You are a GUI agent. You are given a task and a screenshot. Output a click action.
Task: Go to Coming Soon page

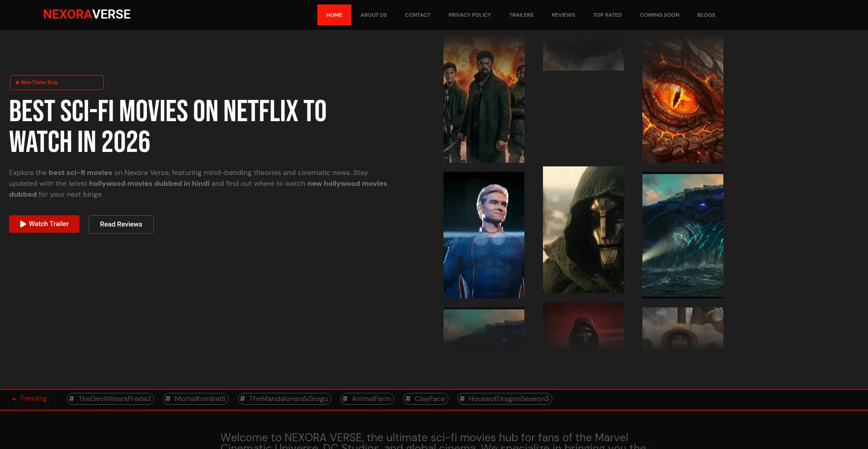(659, 15)
